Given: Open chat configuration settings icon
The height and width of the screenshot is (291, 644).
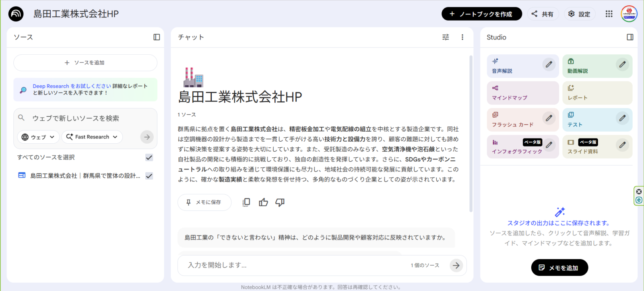Looking at the screenshot, I should 446,37.
